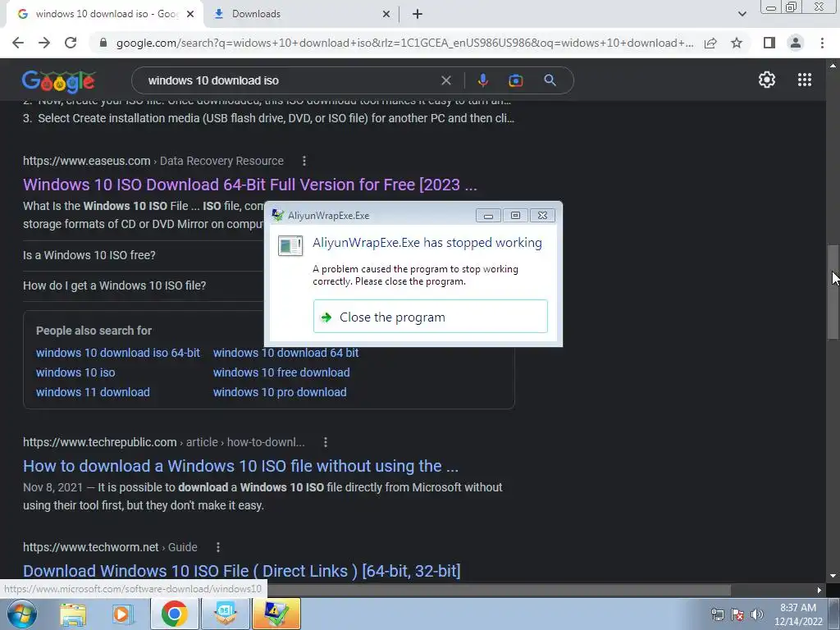Click lock icon for site information
Screen dimensions: 840x630
coord(103,43)
